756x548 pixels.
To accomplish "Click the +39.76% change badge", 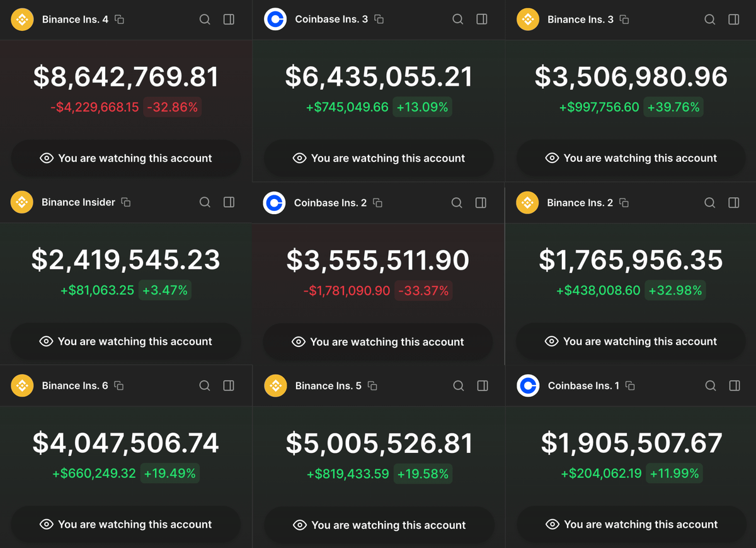I will click(674, 107).
